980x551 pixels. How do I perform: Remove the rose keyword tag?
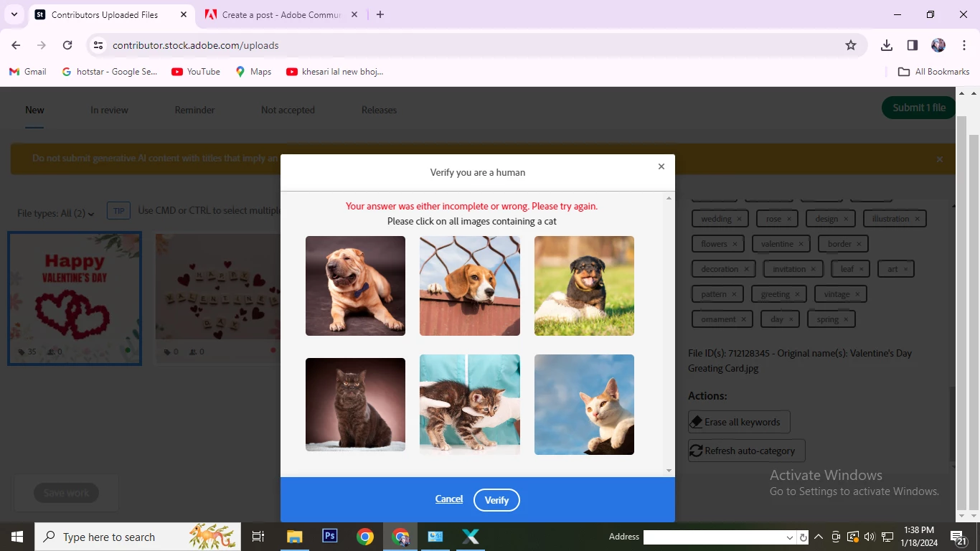789,219
